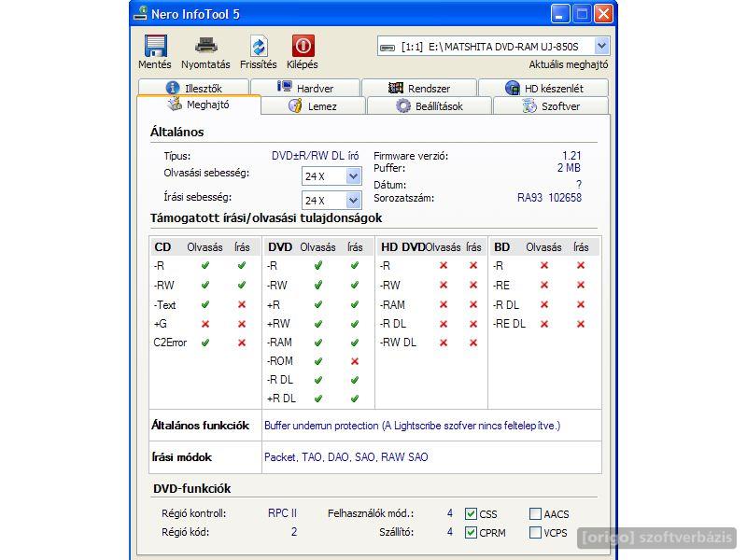
Task: Click the Lemez tab disc icon
Action: point(295,105)
